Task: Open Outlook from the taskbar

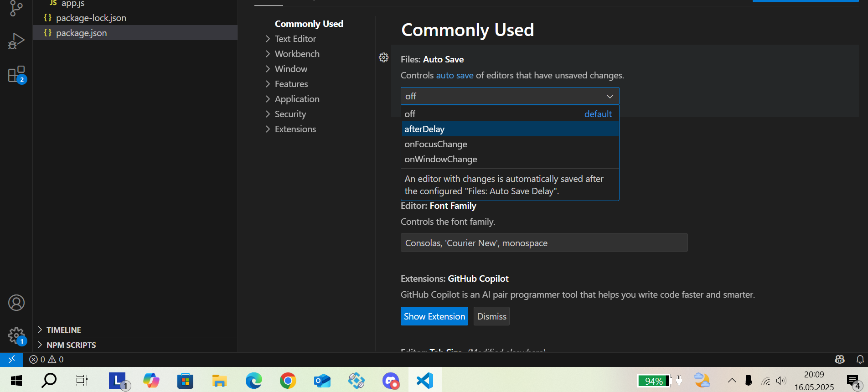Action: (x=322, y=380)
